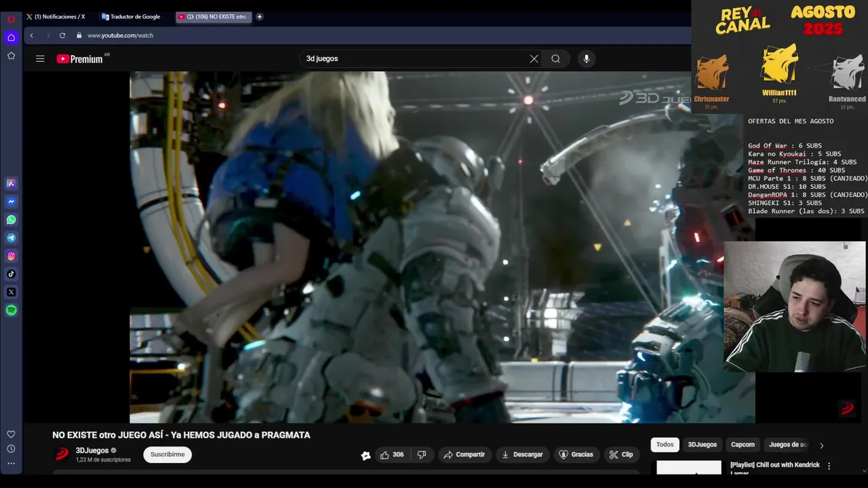Viewport: 868px width, 488px height.
Task: Clear the search box with the X
Action: tap(534, 59)
